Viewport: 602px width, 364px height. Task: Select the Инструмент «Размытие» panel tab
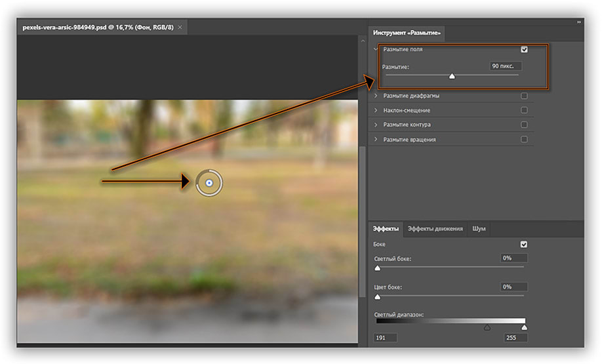pos(407,32)
